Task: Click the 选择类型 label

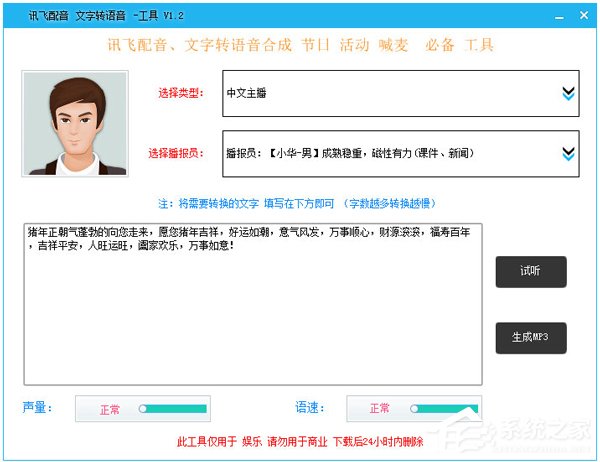Action: coord(181,93)
